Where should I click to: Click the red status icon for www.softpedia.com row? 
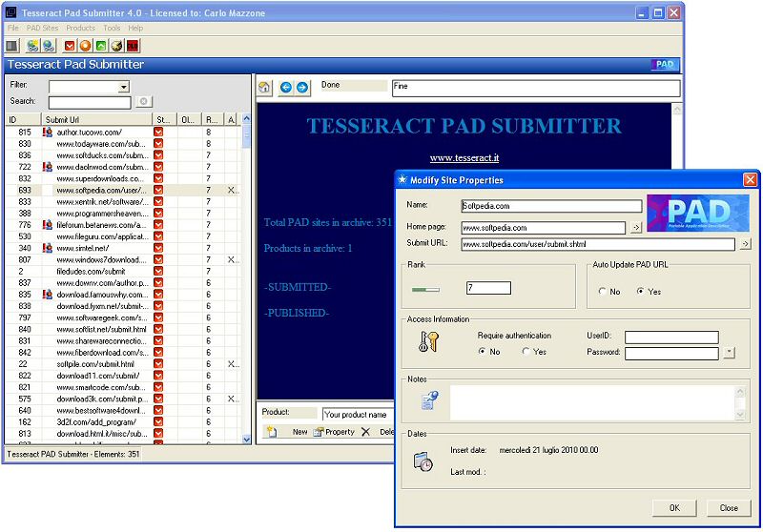158,190
